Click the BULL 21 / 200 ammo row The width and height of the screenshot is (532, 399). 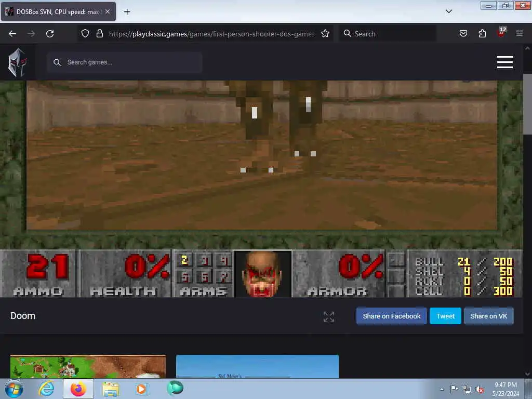[463, 262]
